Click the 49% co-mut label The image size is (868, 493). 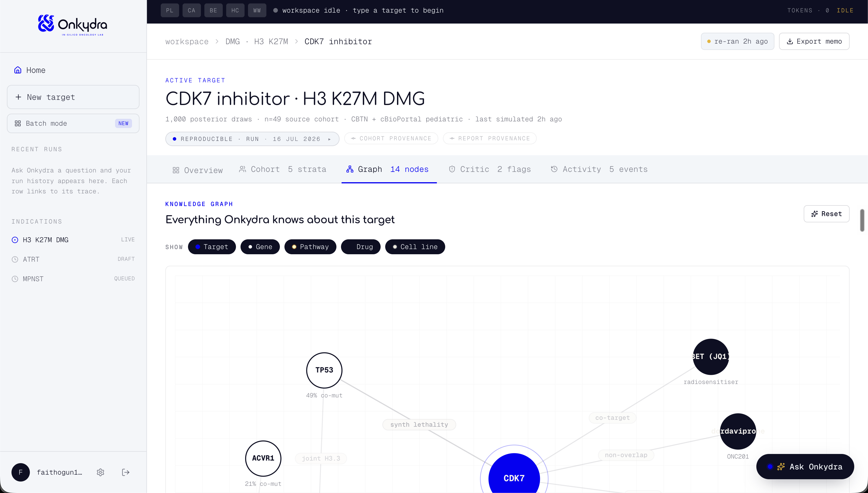(x=324, y=395)
